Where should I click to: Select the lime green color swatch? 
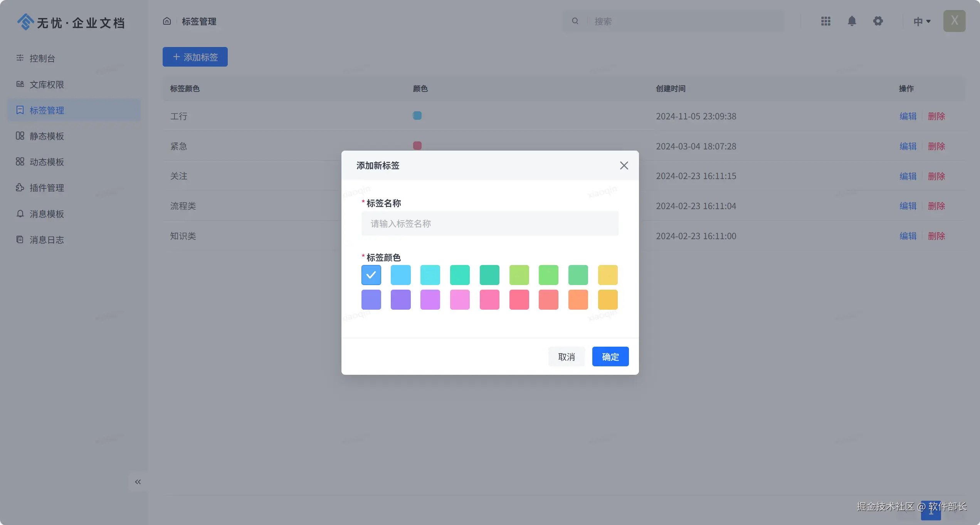coord(519,275)
